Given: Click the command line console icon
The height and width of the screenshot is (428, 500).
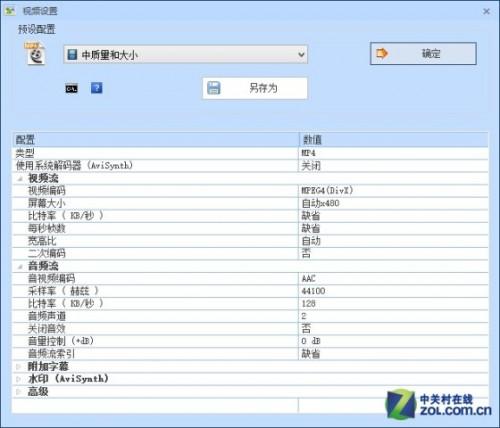Looking at the screenshot, I should point(71,89).
